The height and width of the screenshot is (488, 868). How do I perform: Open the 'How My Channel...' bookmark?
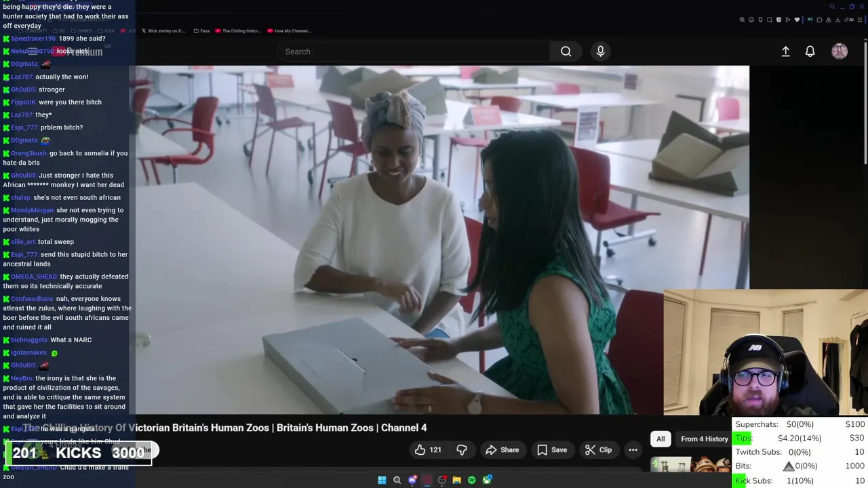(289, 30)
